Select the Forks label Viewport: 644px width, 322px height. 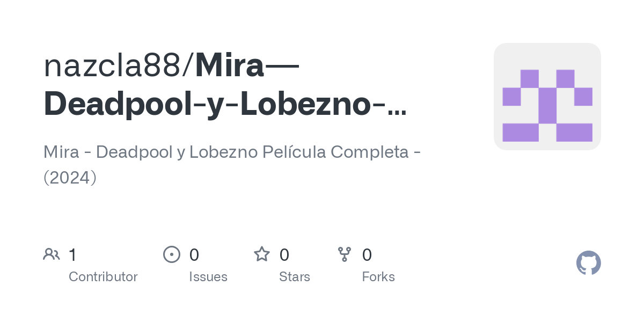378,277
